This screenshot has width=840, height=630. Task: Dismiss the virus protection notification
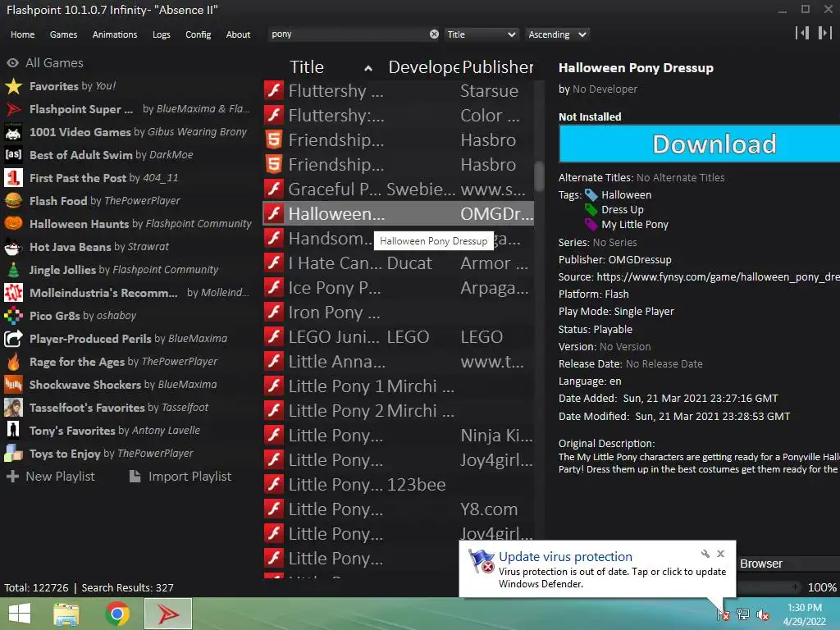720,554
